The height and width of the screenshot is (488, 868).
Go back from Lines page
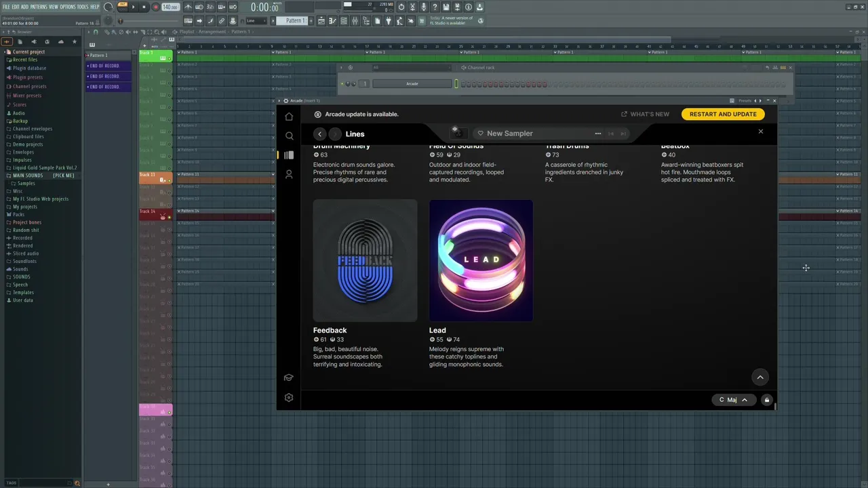pos(320,134)
